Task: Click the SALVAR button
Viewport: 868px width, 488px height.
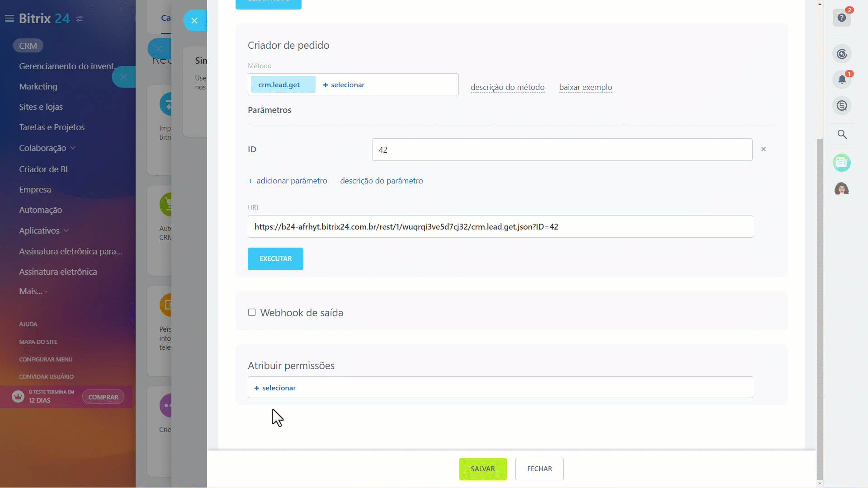Action: 483,469
